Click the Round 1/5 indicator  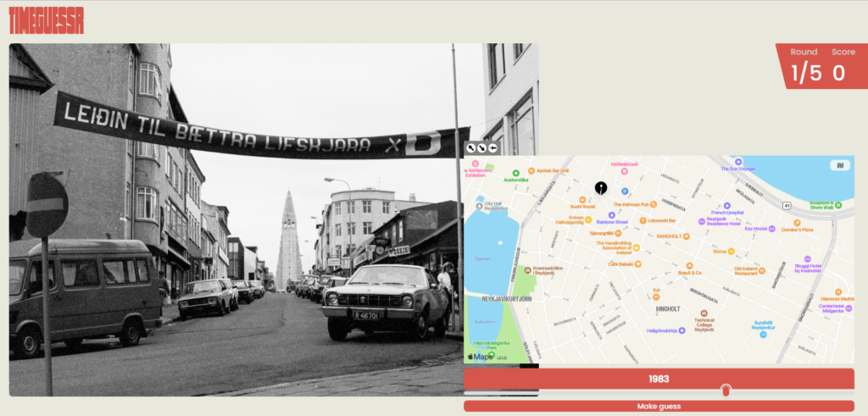pos(805,66)
